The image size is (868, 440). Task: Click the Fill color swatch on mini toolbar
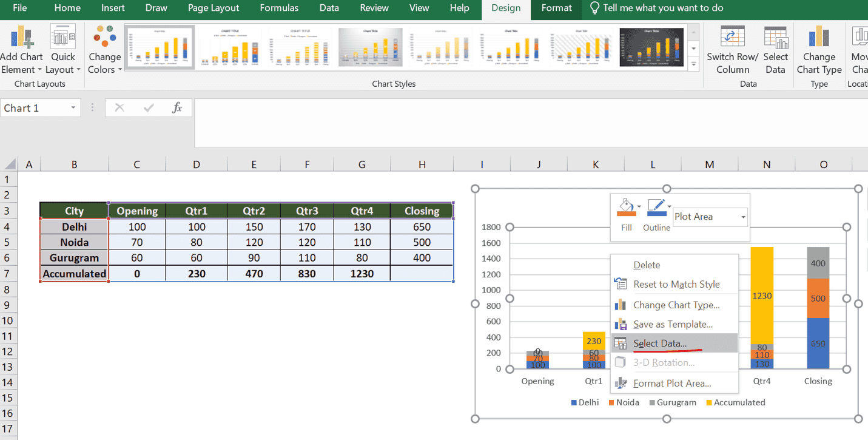tap(625, 208)
